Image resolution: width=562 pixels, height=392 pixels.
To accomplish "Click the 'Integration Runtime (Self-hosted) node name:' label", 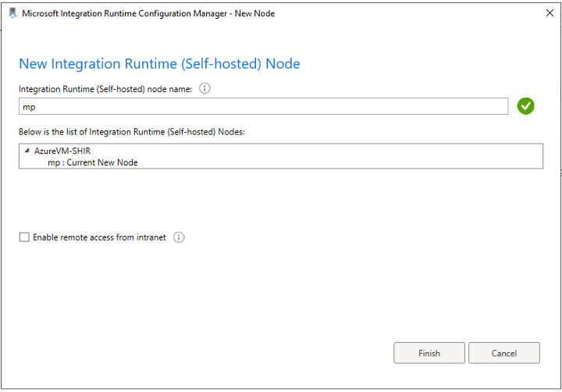I will coord(106,89).
